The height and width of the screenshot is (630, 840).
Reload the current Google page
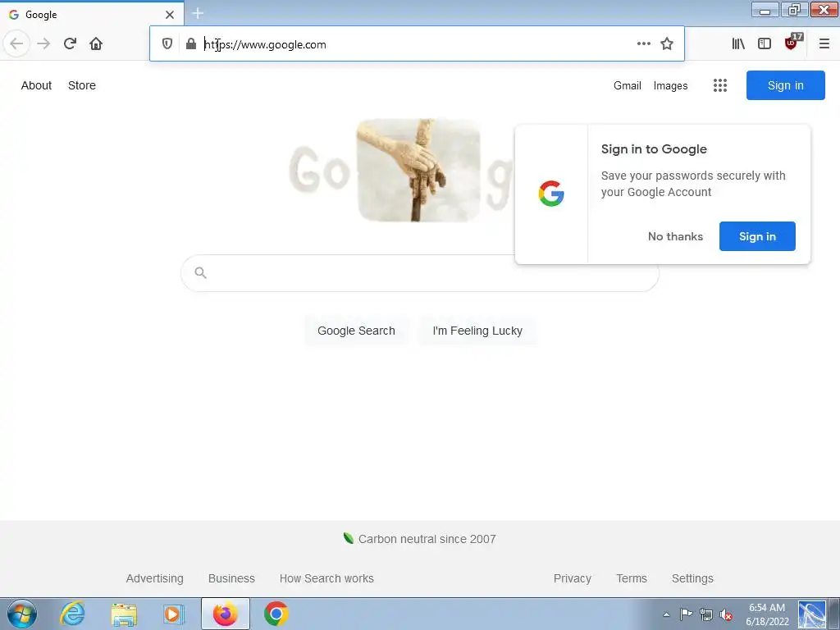(70, 44)
